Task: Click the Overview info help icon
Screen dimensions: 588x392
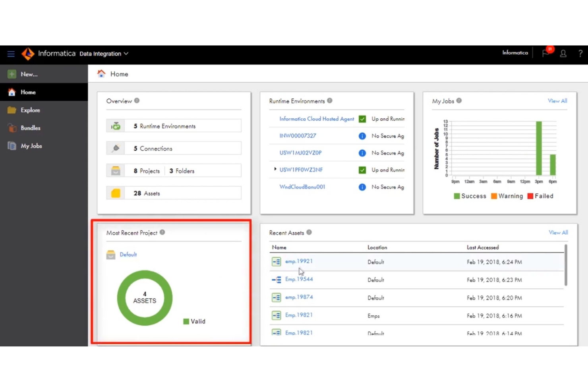Action: (x=137, y=101)
